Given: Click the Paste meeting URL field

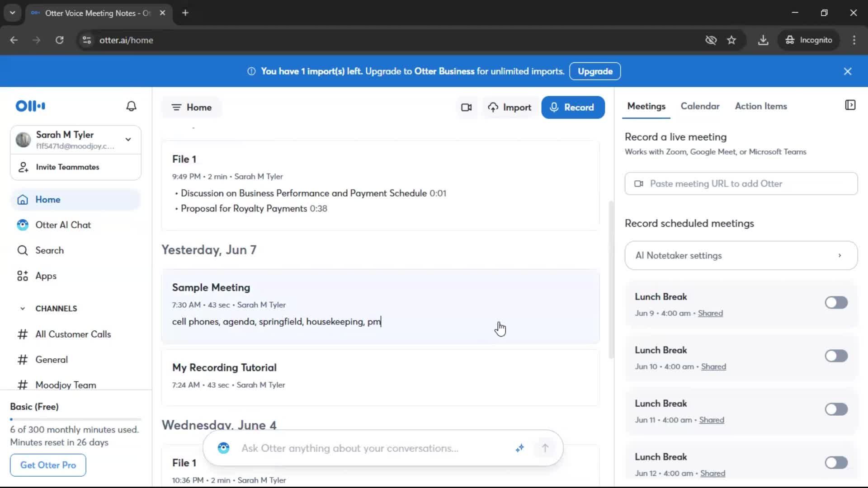Looking at the screenshot, I should (x=741, y=184).
